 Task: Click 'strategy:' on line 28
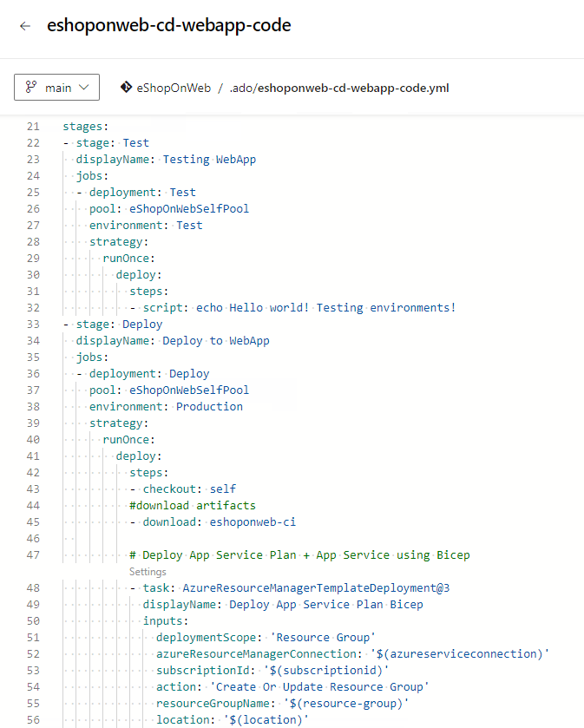[119, 242]
